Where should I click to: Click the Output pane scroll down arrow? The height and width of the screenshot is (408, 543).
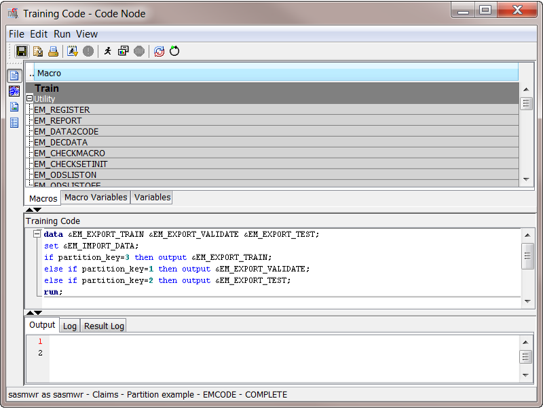[525, 375]
